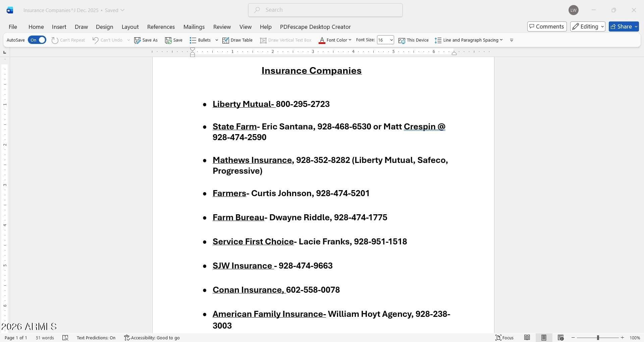This screenshot has width=644, height=342.
Task: Open the Editing mode dropdown
Action: (588, 26)
